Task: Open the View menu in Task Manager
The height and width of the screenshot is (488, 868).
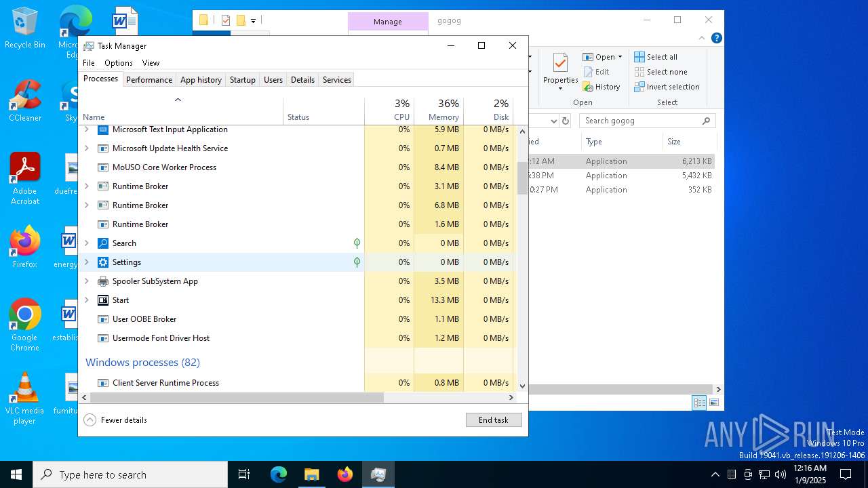Action: (151, 63)
